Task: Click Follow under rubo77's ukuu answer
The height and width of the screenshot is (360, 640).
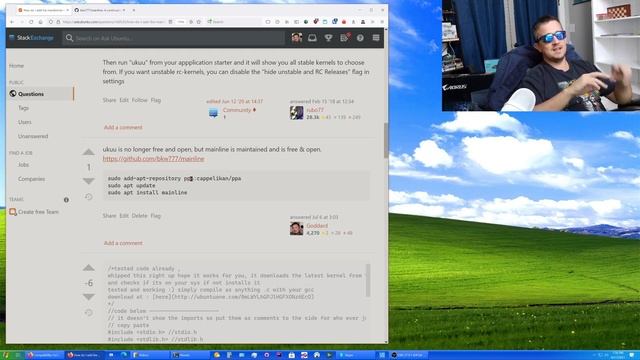Action: [x=140, y=100]
